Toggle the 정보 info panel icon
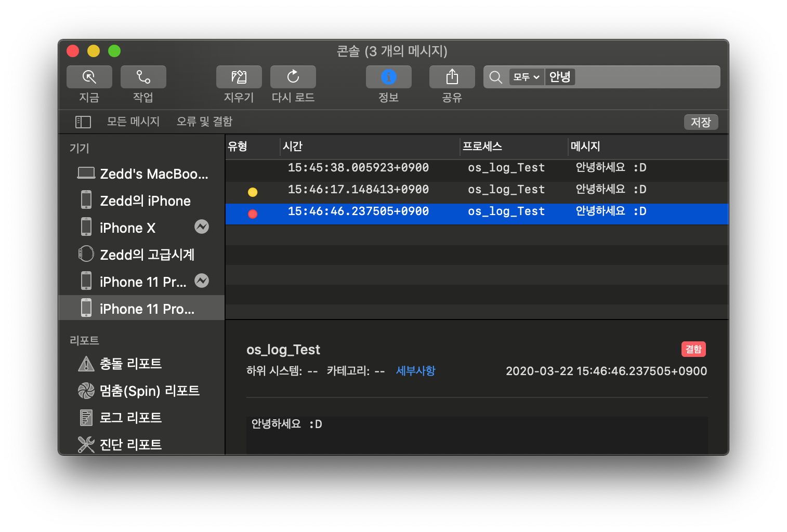787x532 pixels. point(389,77)
